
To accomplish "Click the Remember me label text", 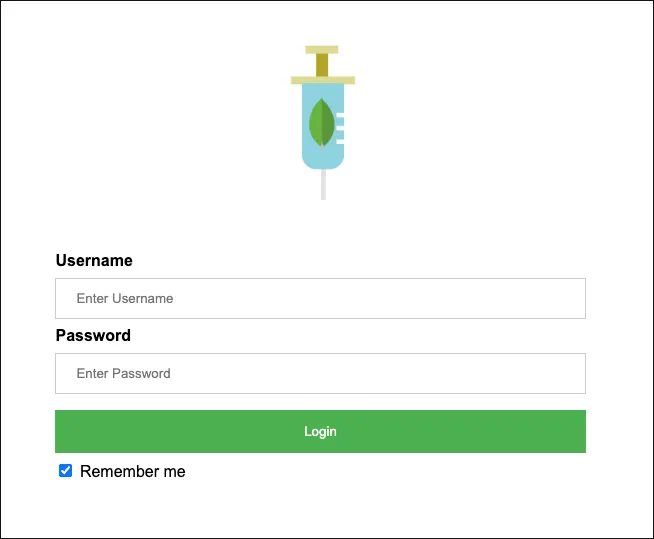I will tap(132, 471).
